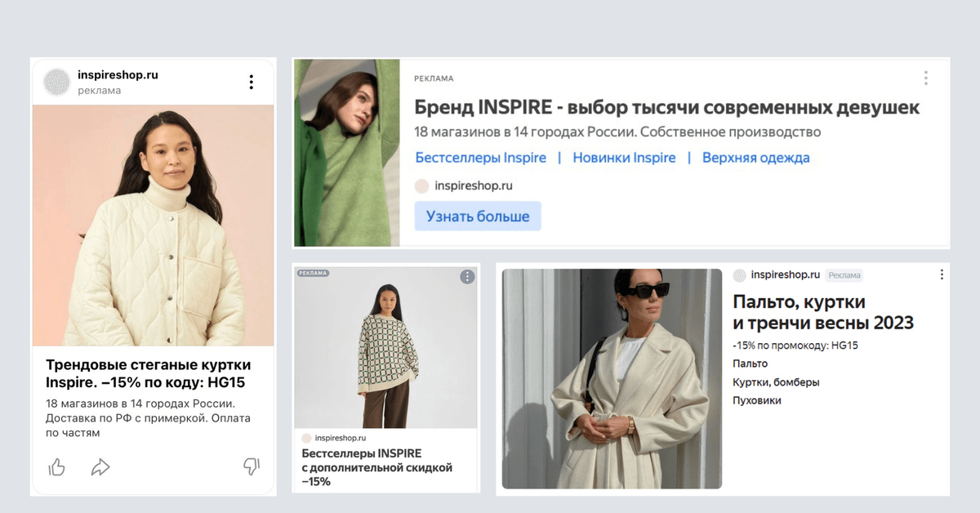This screenshot has height=513, width=980.
Task: Open the patterned sweater model photo
Action: point(385,347)
